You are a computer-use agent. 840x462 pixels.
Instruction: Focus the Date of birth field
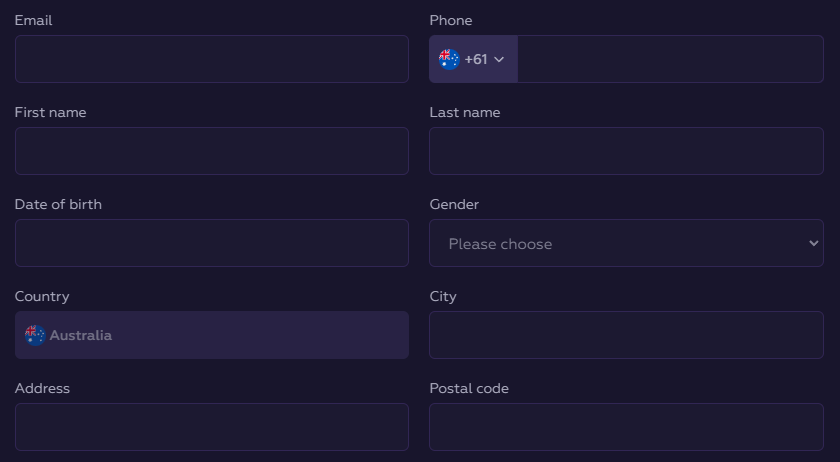pyautogui.click(x=211, y=243)
